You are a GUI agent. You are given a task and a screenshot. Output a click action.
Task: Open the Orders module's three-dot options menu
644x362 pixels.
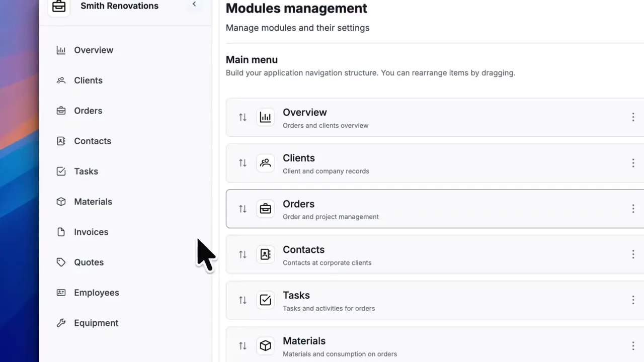(x=633, y=209)
